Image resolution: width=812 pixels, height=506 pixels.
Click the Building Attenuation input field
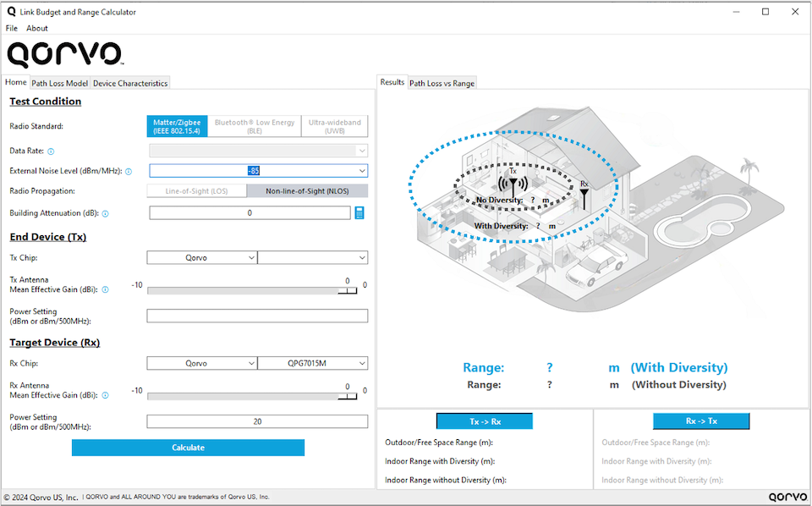[x=250, y=213]
